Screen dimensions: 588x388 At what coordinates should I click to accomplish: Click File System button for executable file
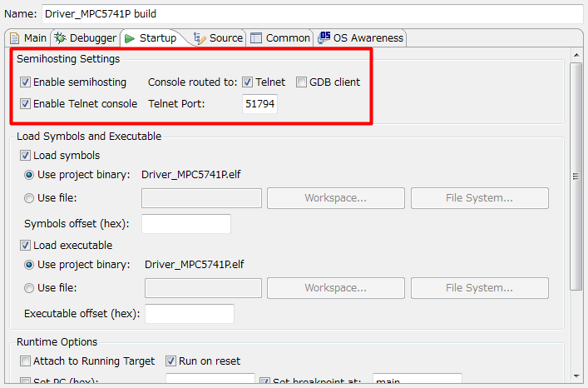(480, 288)
